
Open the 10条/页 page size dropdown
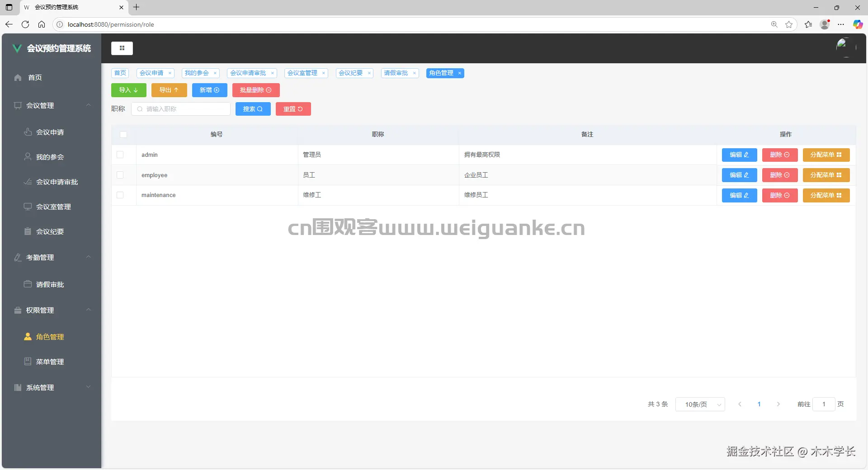700,404
